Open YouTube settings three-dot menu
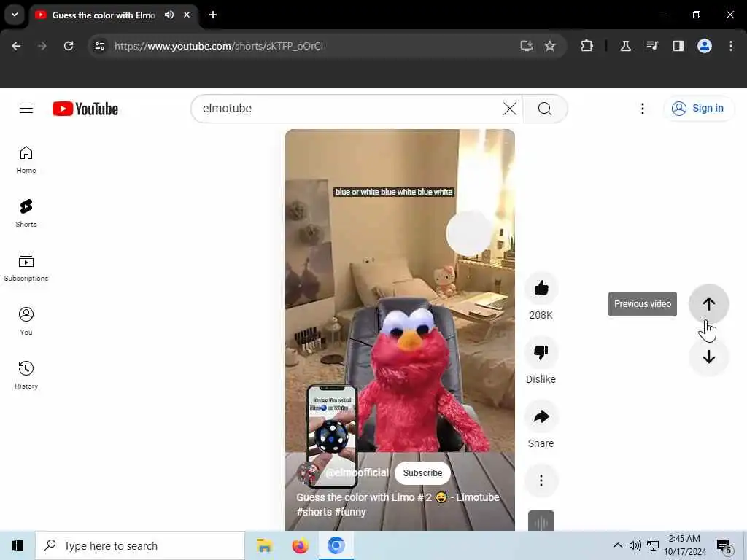Image resolution: width=747 pixels, height=560 pixels. point(642,109)
